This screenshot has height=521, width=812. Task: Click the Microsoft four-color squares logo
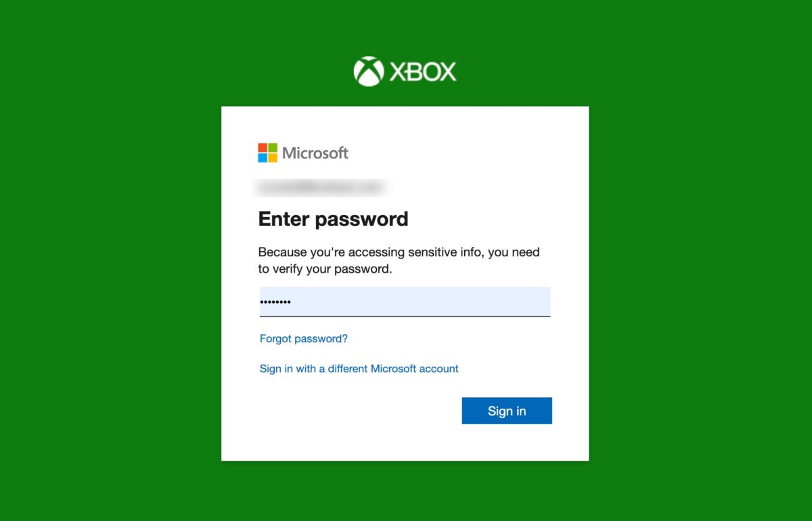267,153
